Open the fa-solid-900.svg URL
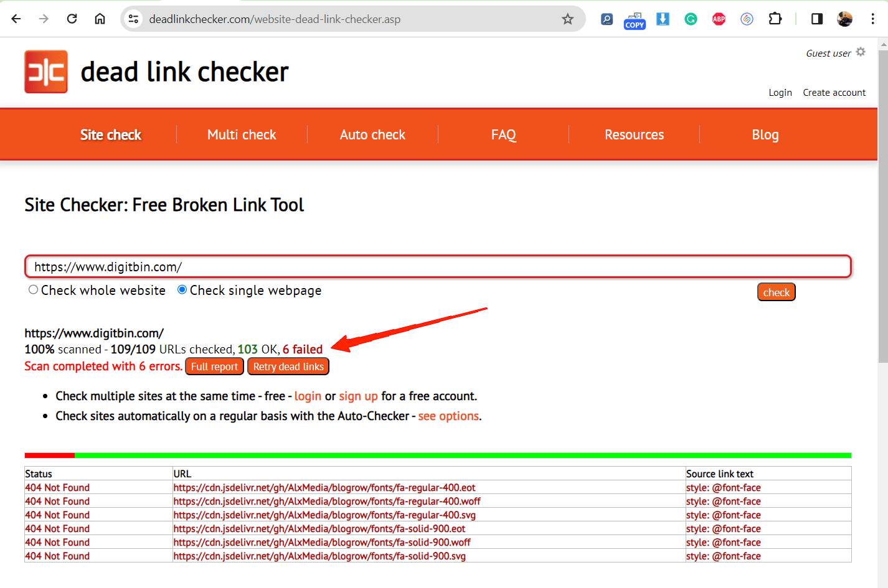Screen dimensions: 888x588 (x=319, y=556)
